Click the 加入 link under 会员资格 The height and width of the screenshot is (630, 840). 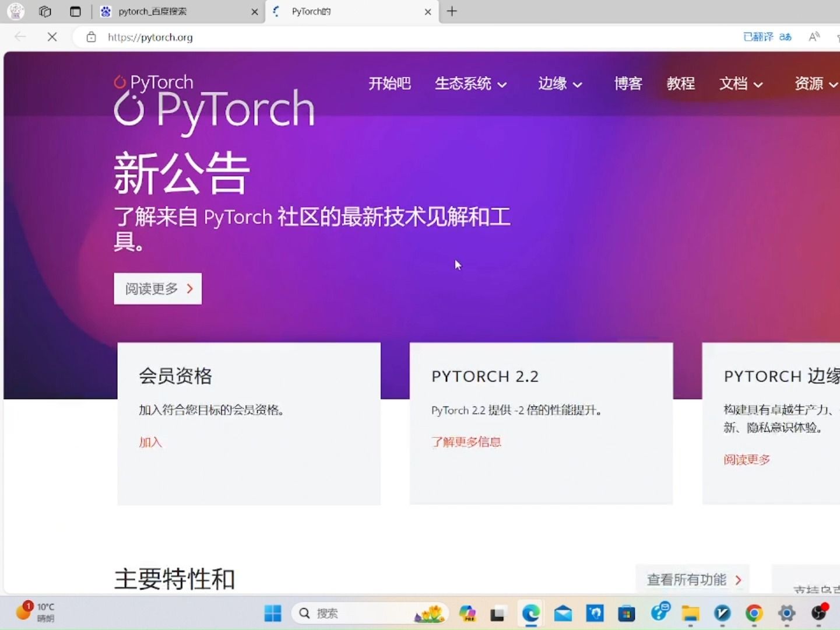click(x=150, y=442)
